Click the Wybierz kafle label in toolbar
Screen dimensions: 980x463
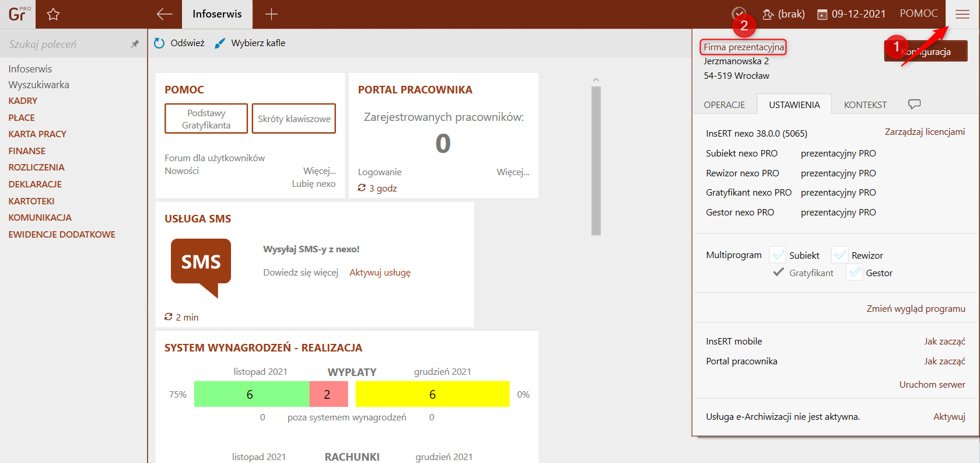(258, 43)
